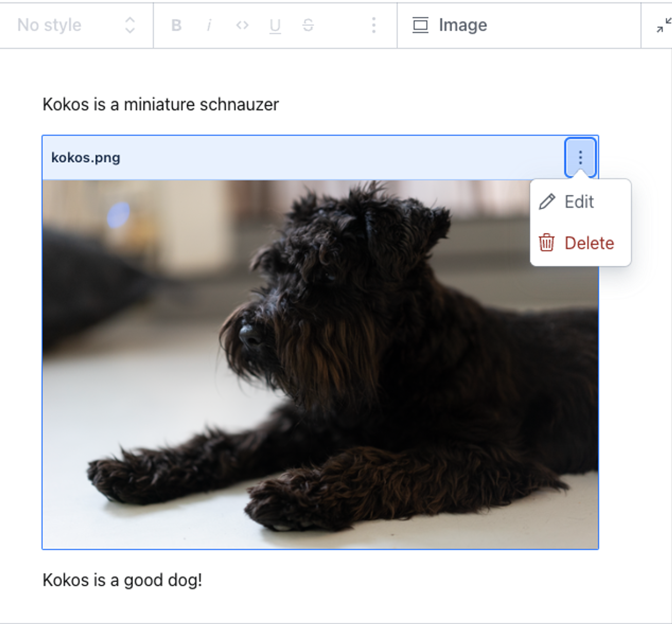Toggle underline formatting

[x=275, y=26]
